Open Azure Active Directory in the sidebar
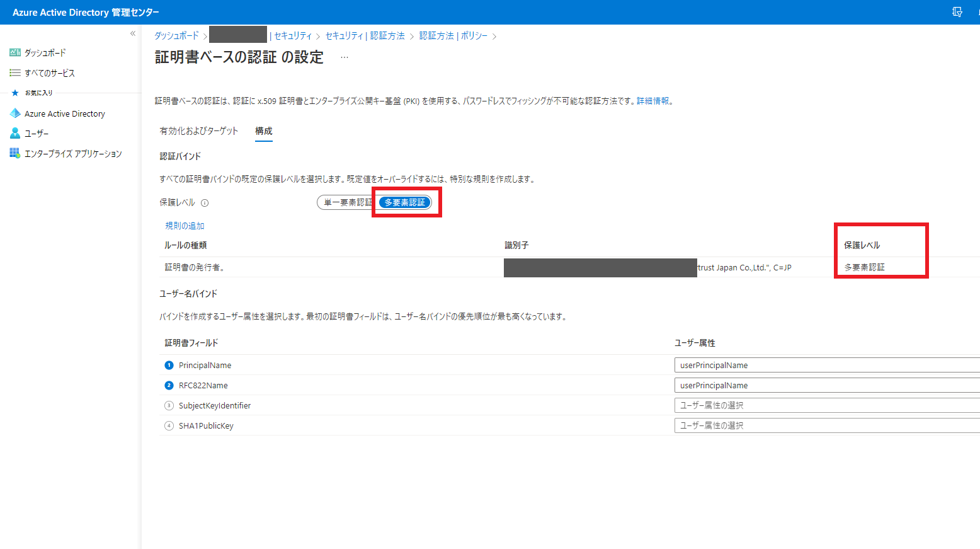This screenshot has height=549, width=980. pos(65,113)
